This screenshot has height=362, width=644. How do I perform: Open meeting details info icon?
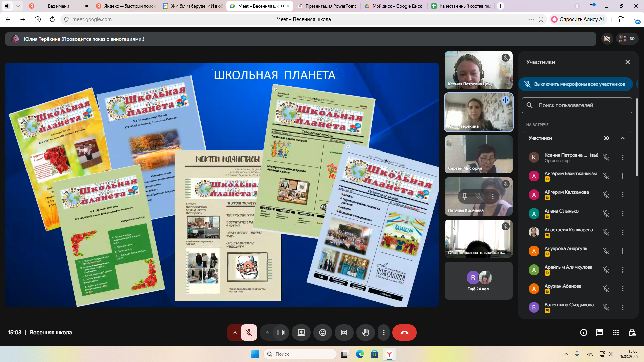click(583, 333)
